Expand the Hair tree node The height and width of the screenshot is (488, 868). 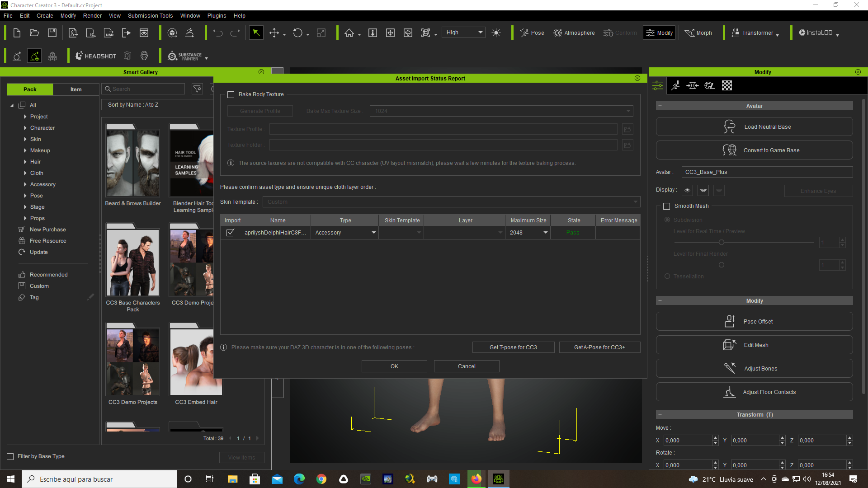[x=25, y=162]
